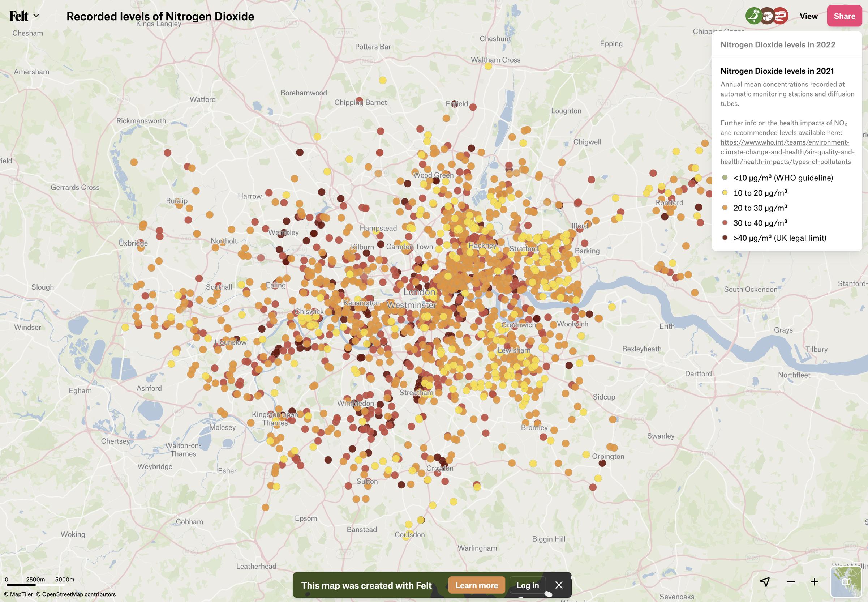Click the Watford map label
868x602 pixels.
(203, 99)
